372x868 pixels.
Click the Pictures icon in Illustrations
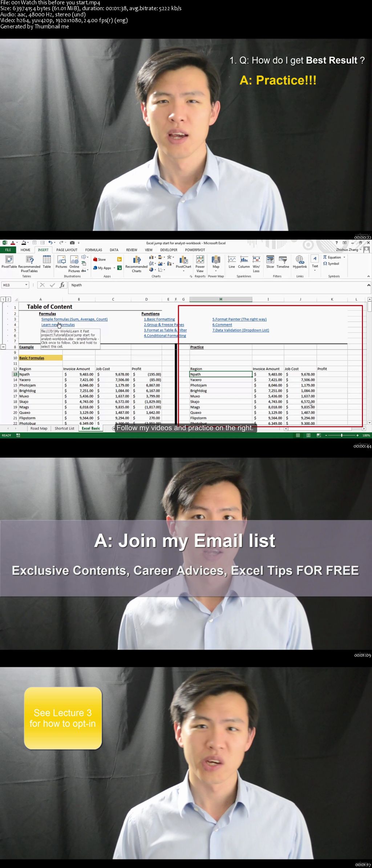[x=61, y=261]
